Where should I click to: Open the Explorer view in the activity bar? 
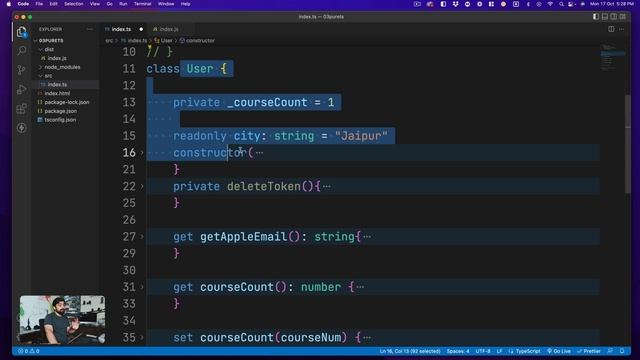(22, 32)
